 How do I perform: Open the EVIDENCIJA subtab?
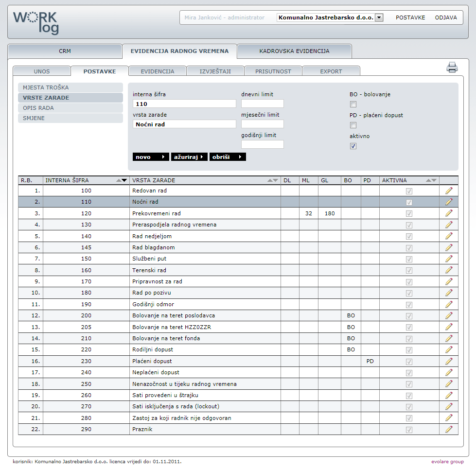(x=157, y=71)
